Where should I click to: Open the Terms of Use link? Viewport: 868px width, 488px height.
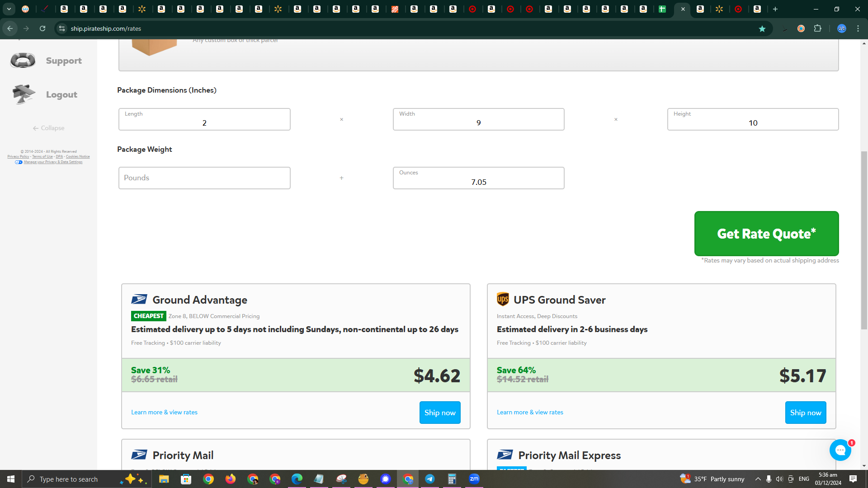[42, 157]
